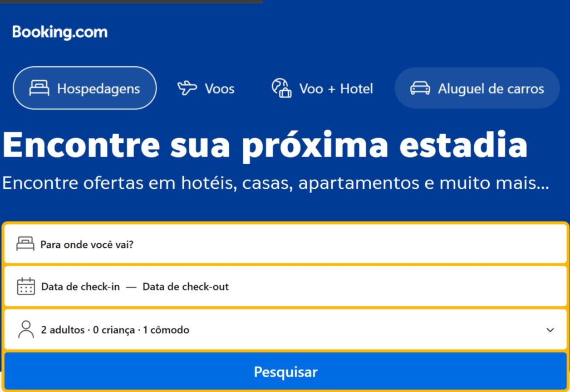
Task: Choose the 'Data de check-out' date
Action: pyautogui.click(x=185, y=287)
